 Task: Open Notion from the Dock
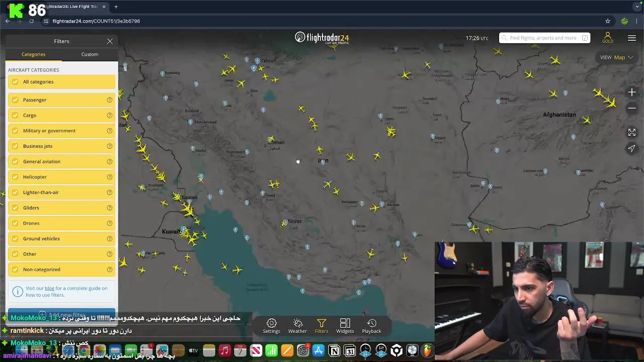pos(334,350)
